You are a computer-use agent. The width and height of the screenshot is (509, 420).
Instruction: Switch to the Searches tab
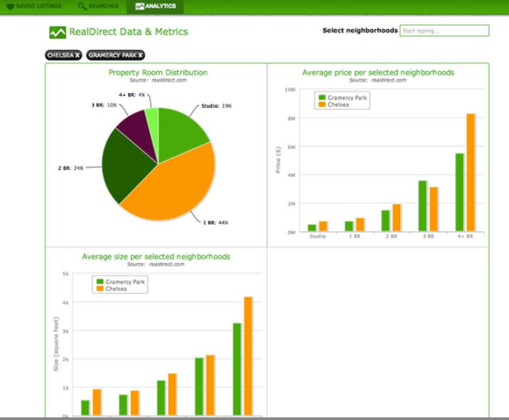[99, 7]
